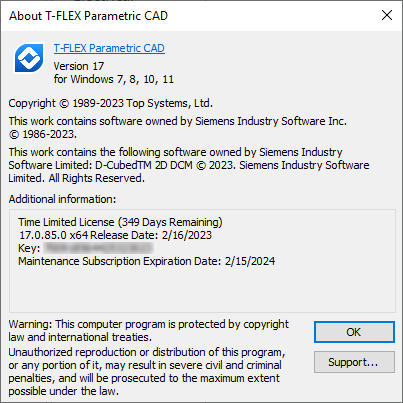Select the Maintenance Subscription Expiration Date line
403x403 pixels.
(x=146, y=261)
